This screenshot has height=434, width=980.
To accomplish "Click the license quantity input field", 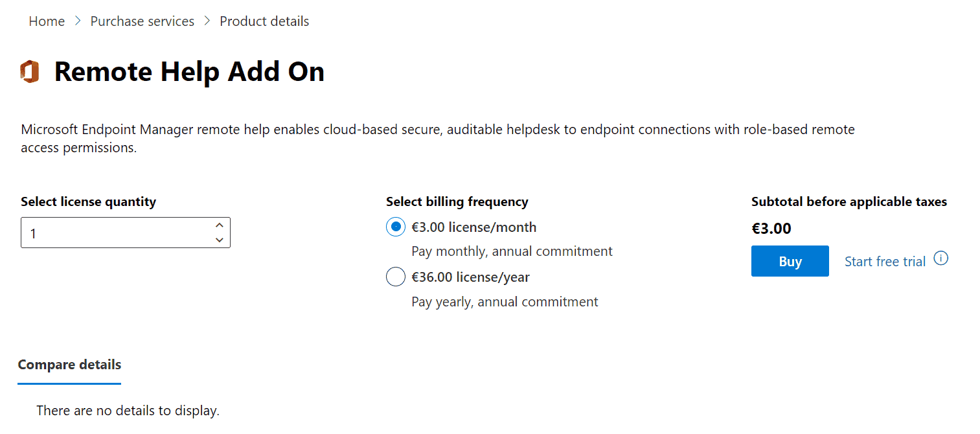I will [x=117, y=233].
